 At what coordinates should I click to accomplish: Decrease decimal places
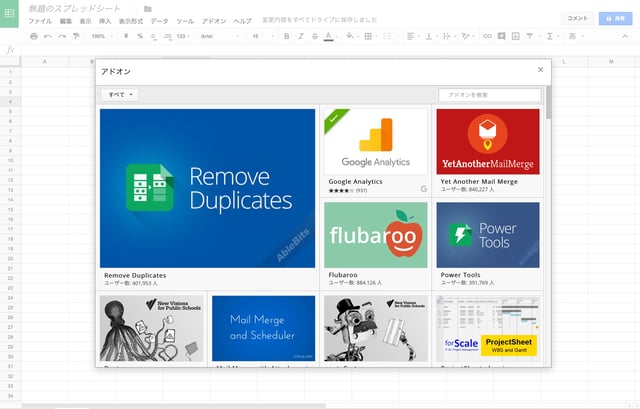[153, 36]
